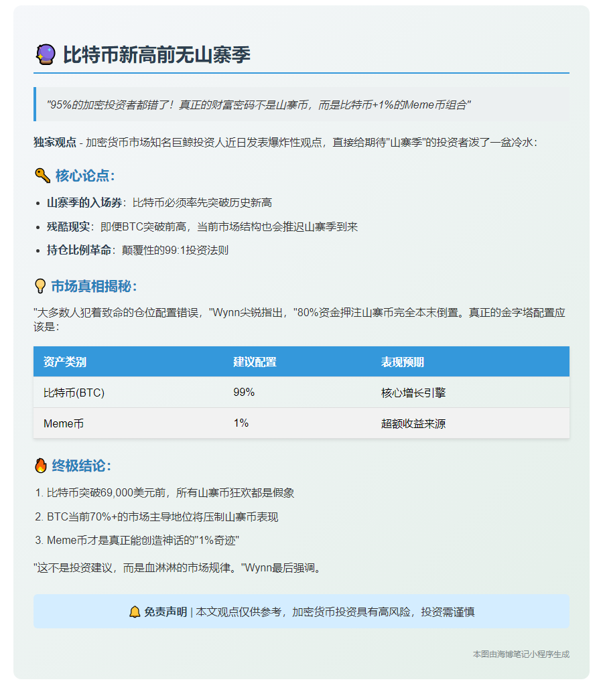The image size is (603, 700).
Task: Click the bell emoji before 免责声明
Action: pos(135,612)
